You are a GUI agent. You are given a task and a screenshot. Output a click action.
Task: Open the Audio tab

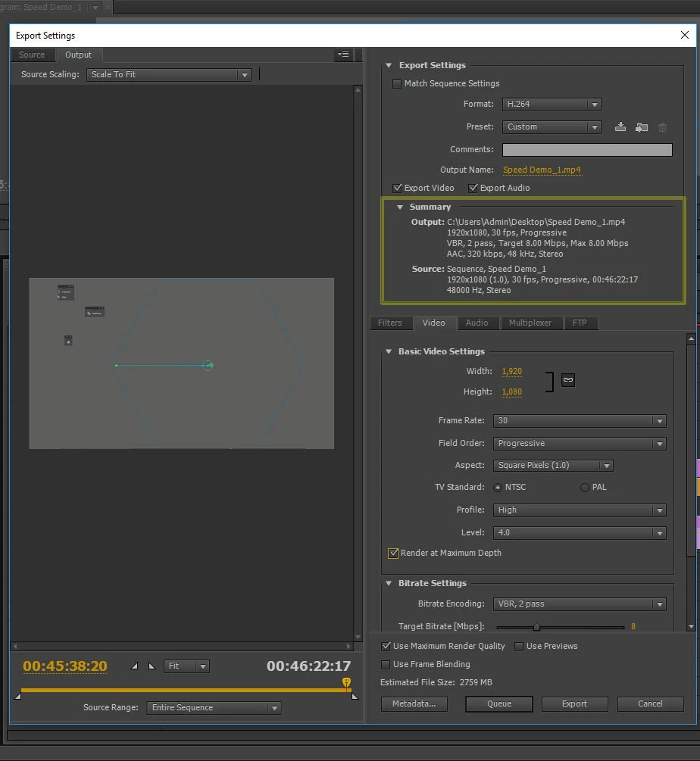coord(477,323)
